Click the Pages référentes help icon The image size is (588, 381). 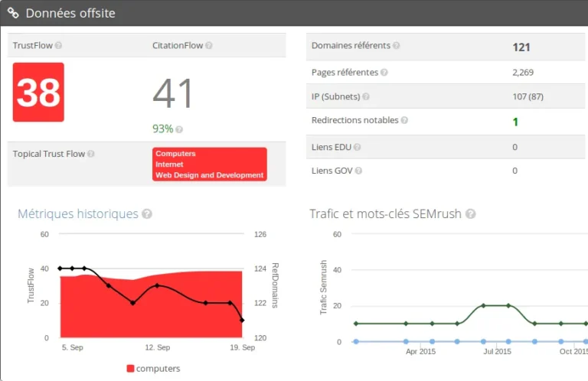384,73
